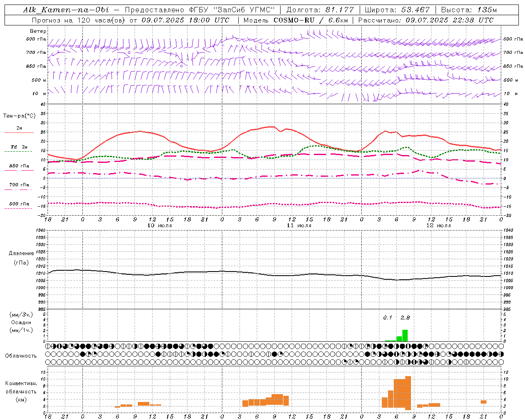525x420 pixels.
Task: Click the Давление pressure panel label
Action: [x=21, y=253]
